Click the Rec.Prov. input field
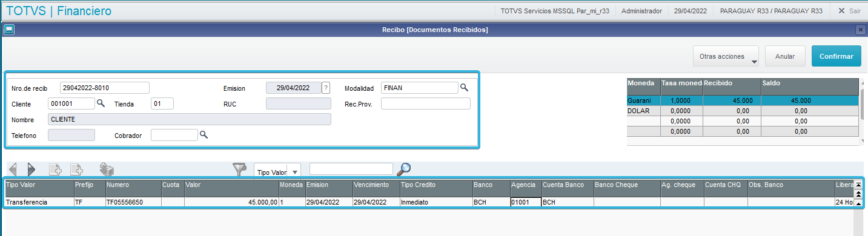Screen dimensions: 868x236 click(x=426, y=103)
